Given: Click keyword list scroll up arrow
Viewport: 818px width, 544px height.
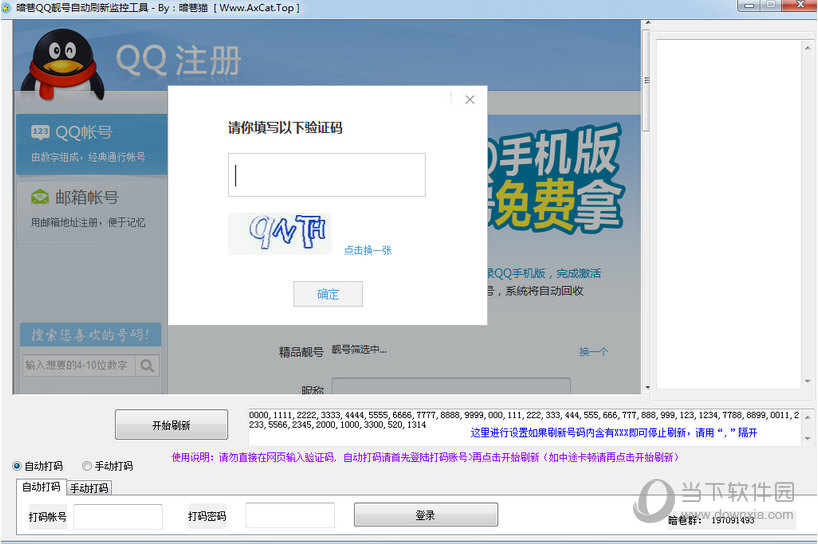Looking at the screenshot, I should pos(808,417).
